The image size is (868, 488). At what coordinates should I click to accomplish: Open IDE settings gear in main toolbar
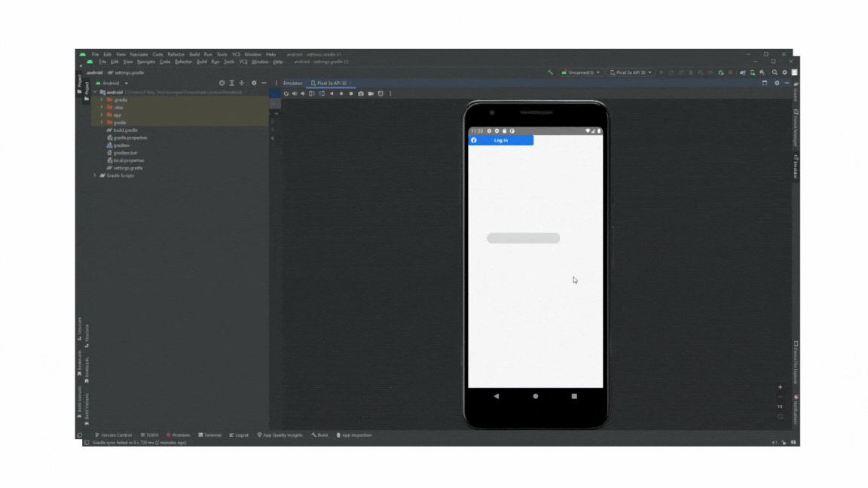pyautogui.click(x=784, y=72)
